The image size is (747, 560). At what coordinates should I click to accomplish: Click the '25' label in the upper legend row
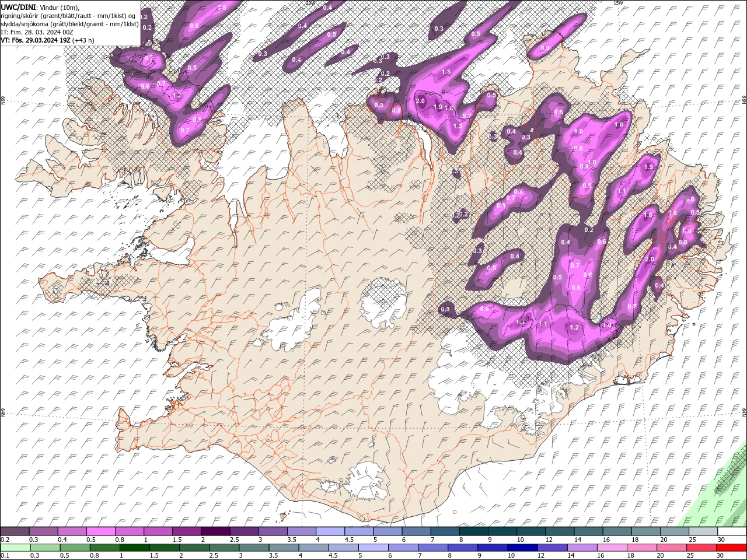692,540
